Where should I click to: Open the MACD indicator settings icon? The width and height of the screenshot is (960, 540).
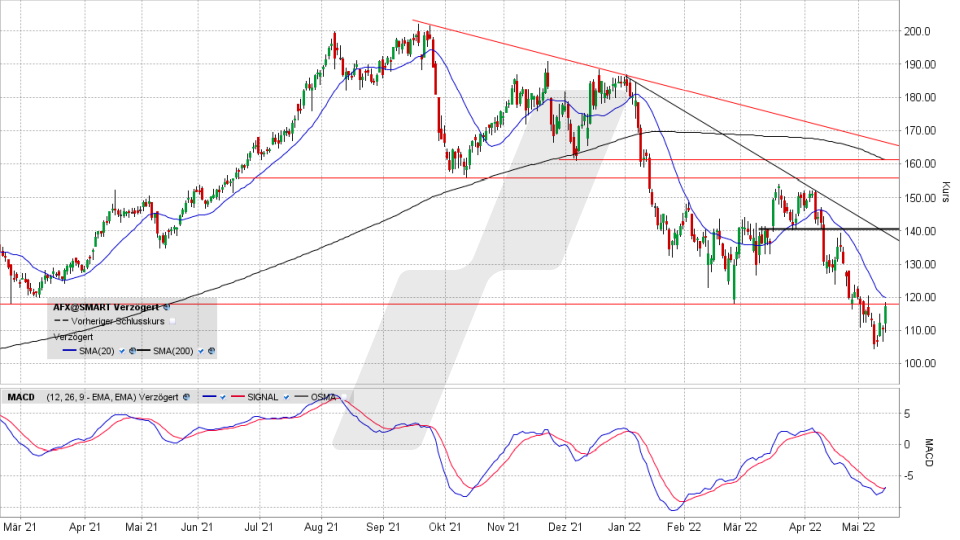point(186,397)
